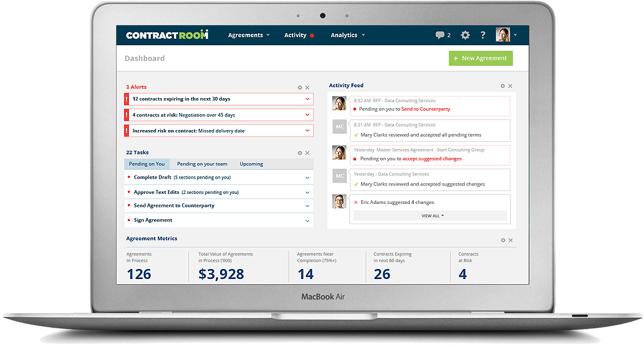
Task: Open the messages chat bubble icon
Action: point(440,35)
